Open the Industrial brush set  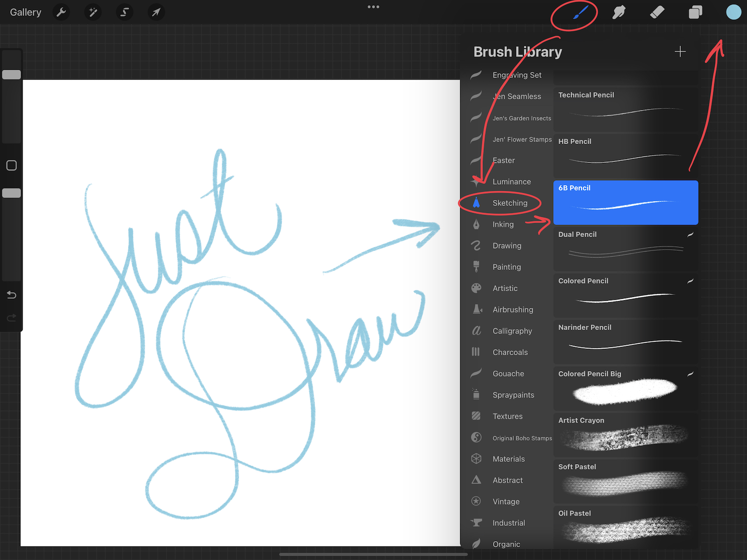click(507, 523)
